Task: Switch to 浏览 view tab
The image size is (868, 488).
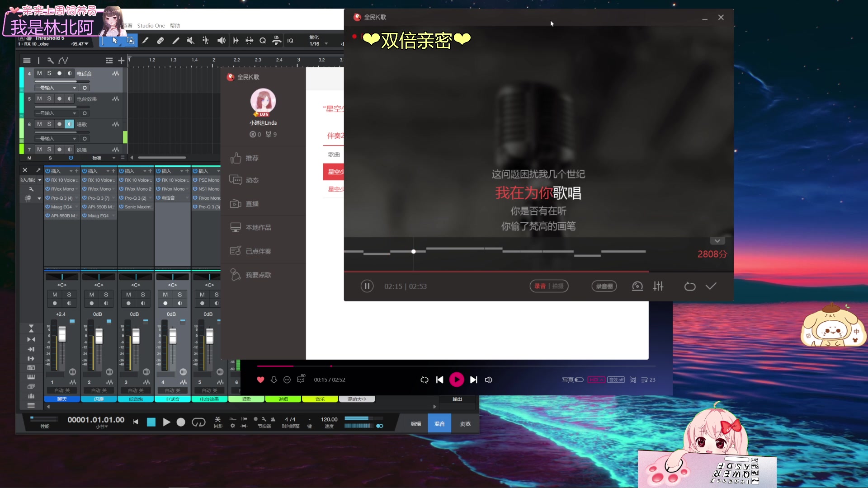Action: (x=465, y=424)
